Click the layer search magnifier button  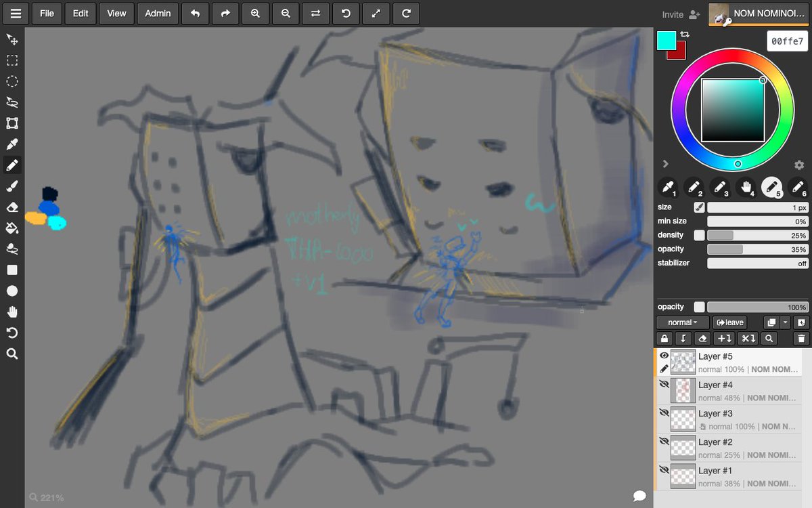coord(769,339)
